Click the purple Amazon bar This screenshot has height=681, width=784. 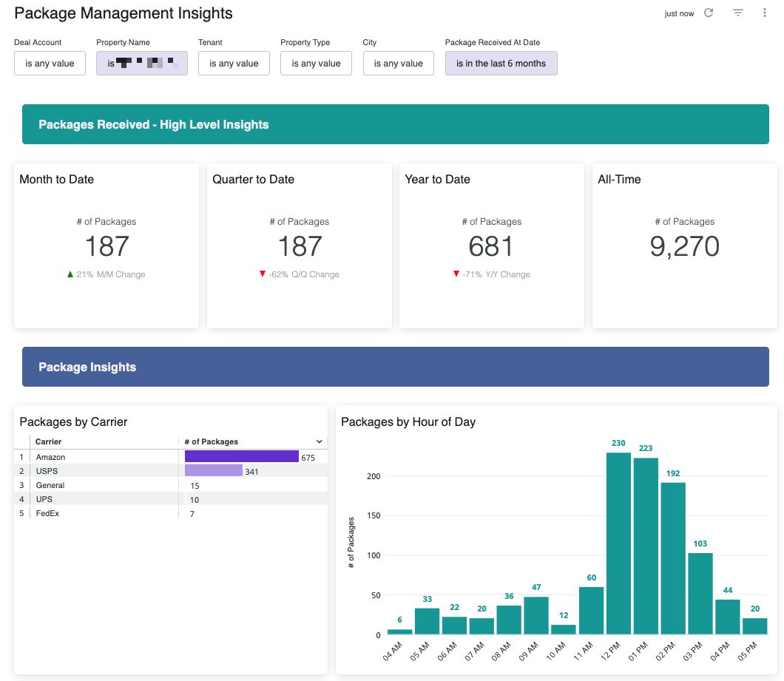(241, 457)
